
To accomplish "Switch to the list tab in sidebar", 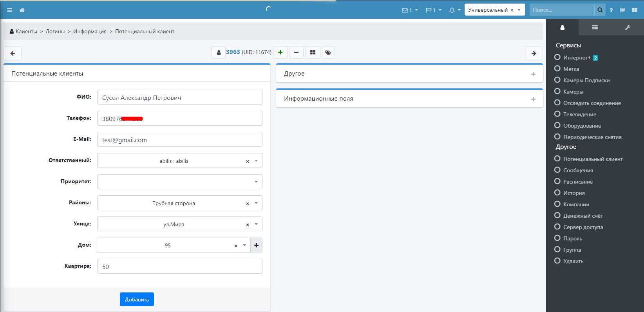I will (x=595, y=27).
